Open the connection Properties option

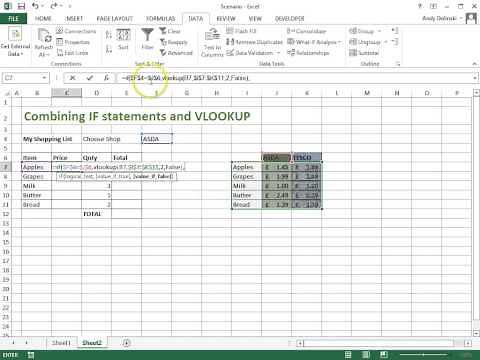coord(73,42)
